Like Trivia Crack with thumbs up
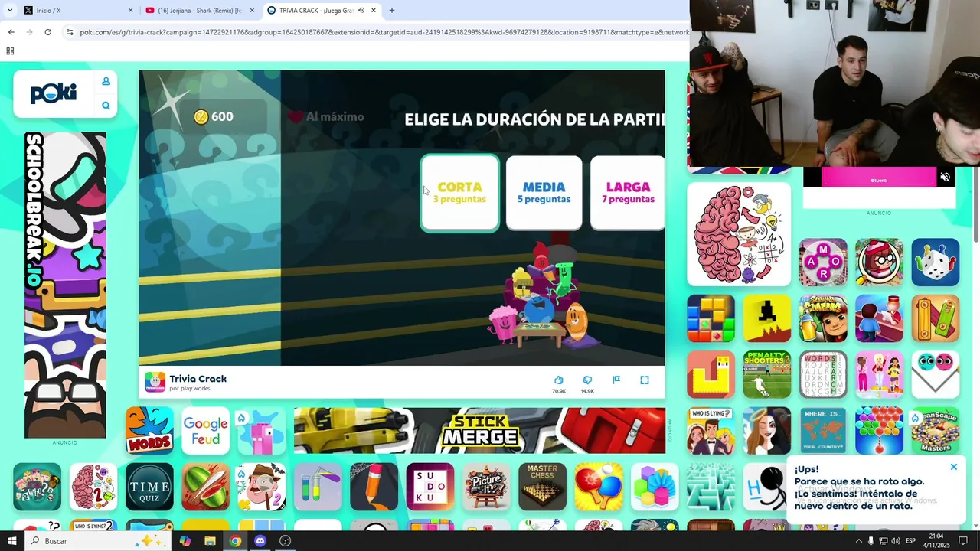 coord(559,380)
